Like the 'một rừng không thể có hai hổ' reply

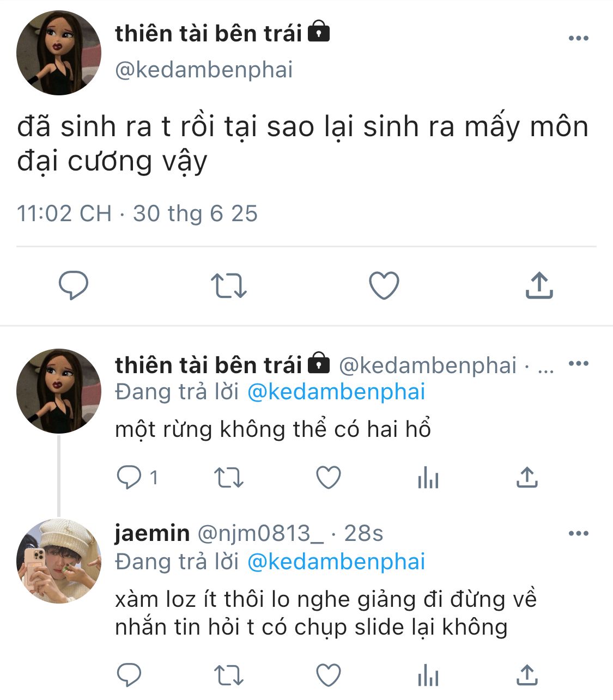[329, 478]
